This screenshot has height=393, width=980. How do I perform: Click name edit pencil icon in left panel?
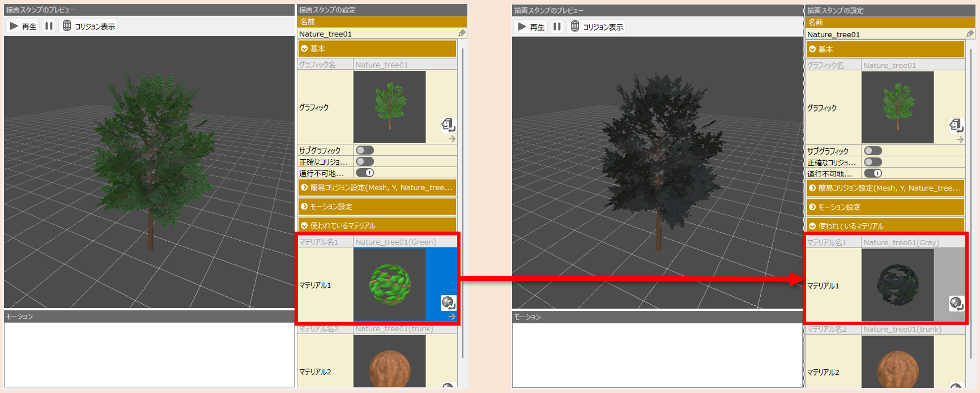click(462, 34)
